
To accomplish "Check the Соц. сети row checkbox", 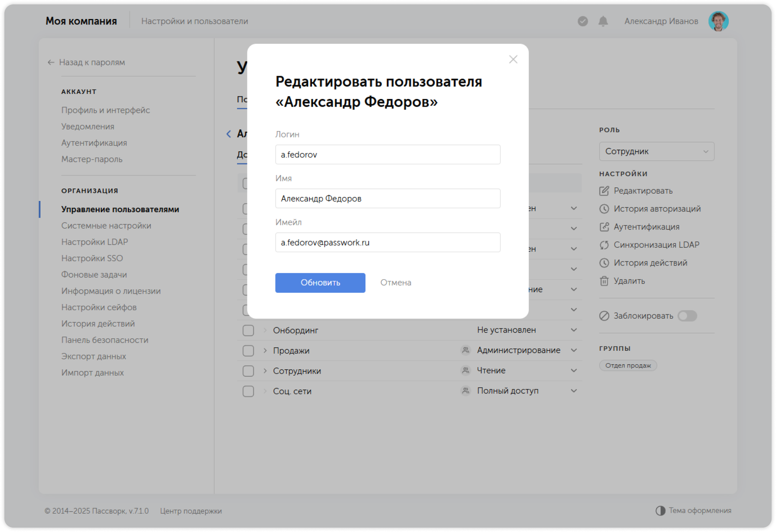I will coord(248,391).
